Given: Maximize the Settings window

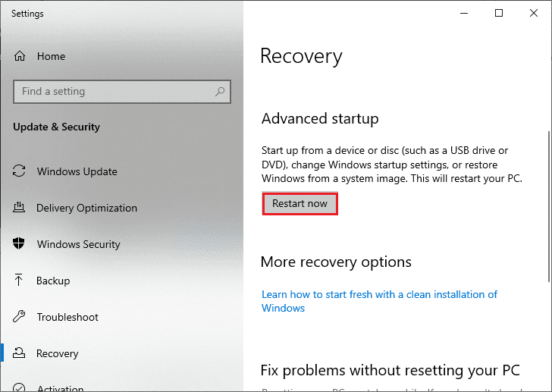Looking at the screenshot, I should pos(498,13).
